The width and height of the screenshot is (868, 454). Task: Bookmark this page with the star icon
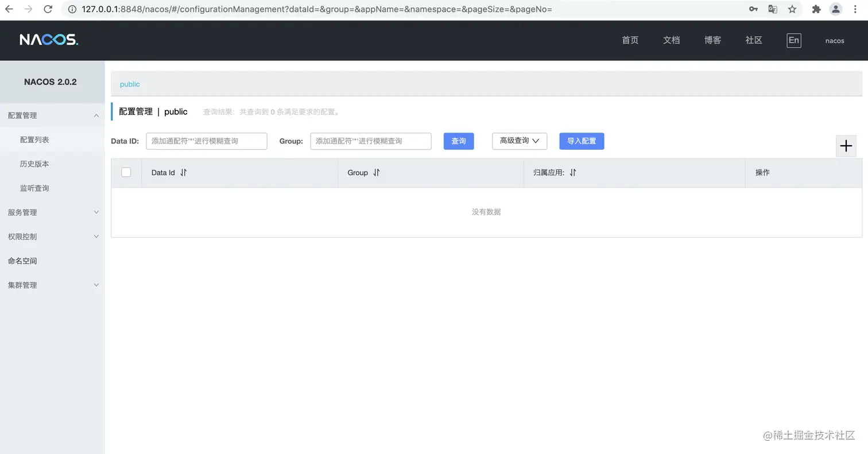click(x=792, y=9)
